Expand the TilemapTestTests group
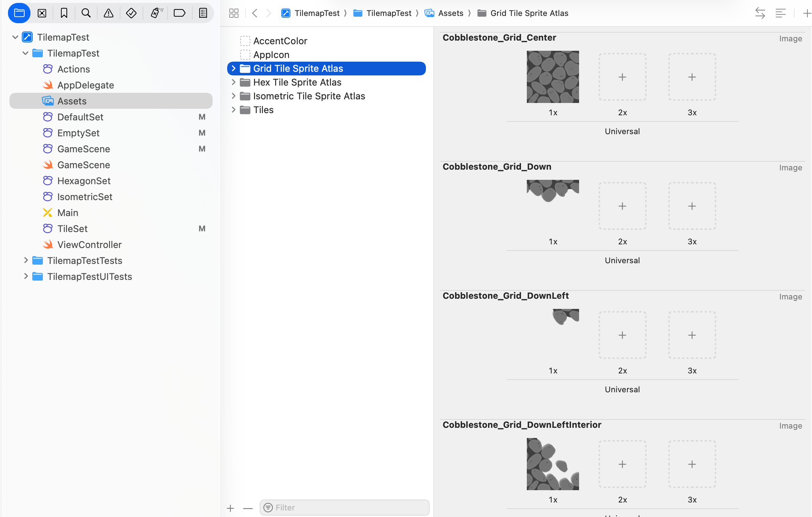 (26, 260)
